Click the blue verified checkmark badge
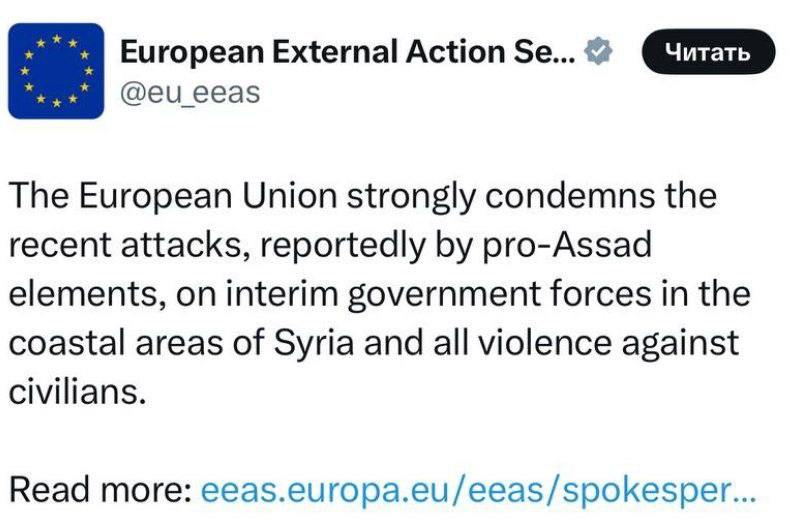 coord(598,51)
